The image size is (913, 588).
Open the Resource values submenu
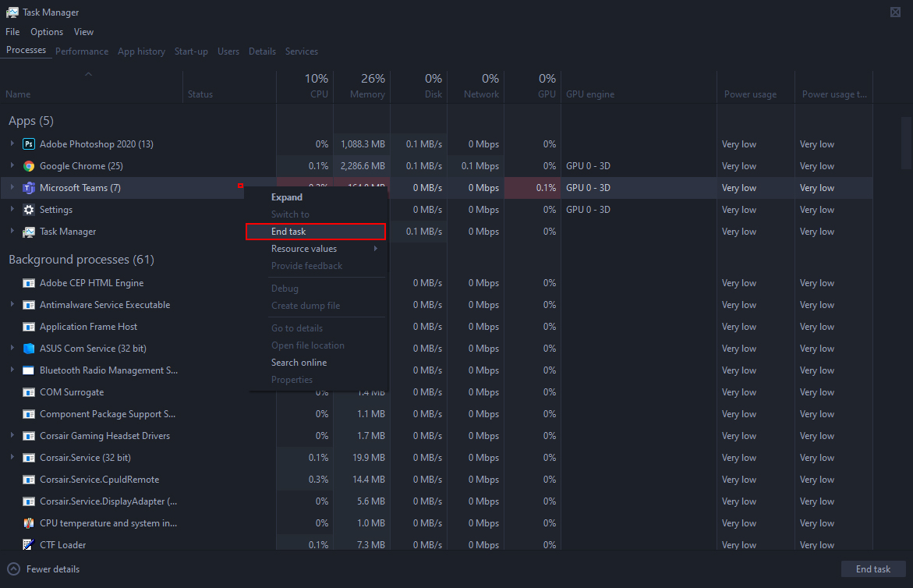317,249
